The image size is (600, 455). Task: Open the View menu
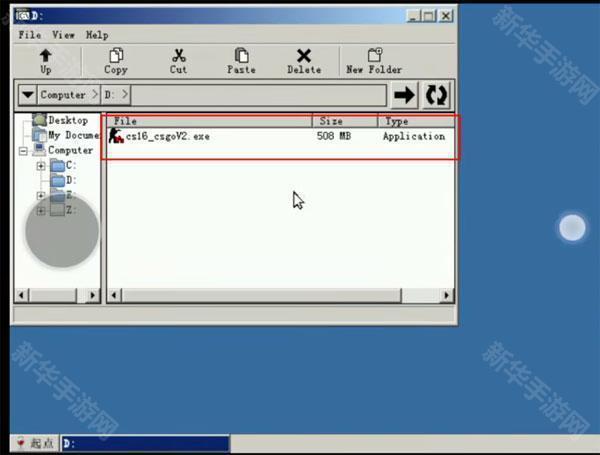pos(64,34)
